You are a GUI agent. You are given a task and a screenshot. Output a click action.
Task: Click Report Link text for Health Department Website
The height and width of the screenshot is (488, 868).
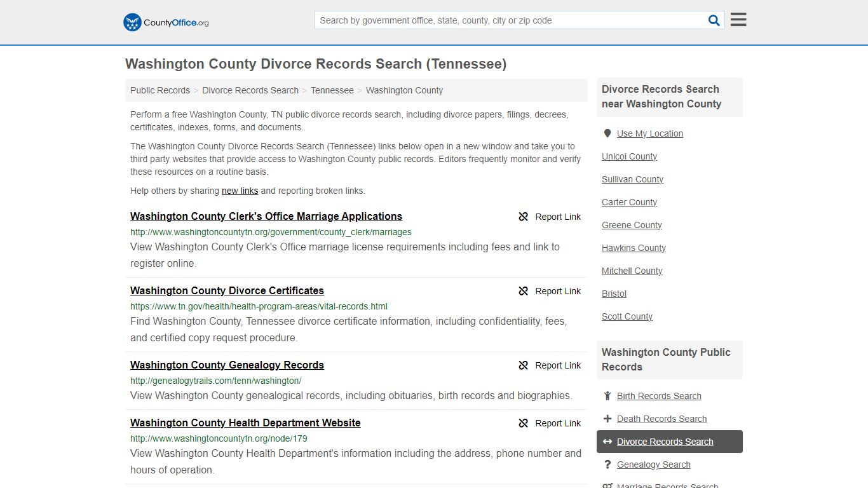click(x=558, y=423)
